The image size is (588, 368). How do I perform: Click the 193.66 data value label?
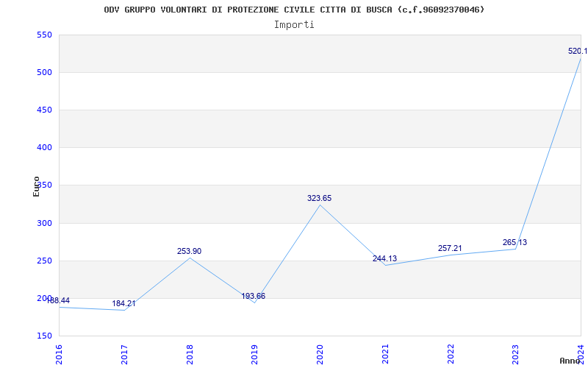[254, 296]
